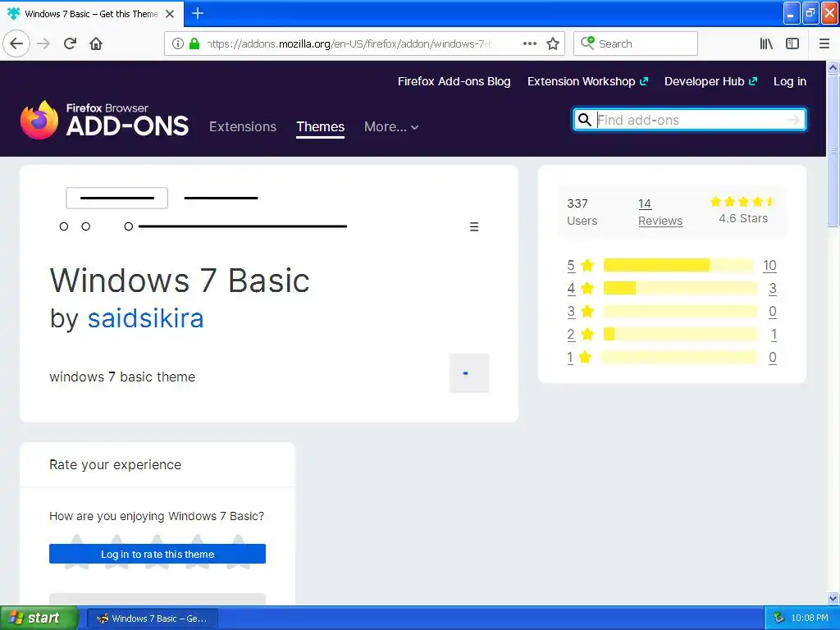Click the browser Forward arrow

(x=43, y=43)
